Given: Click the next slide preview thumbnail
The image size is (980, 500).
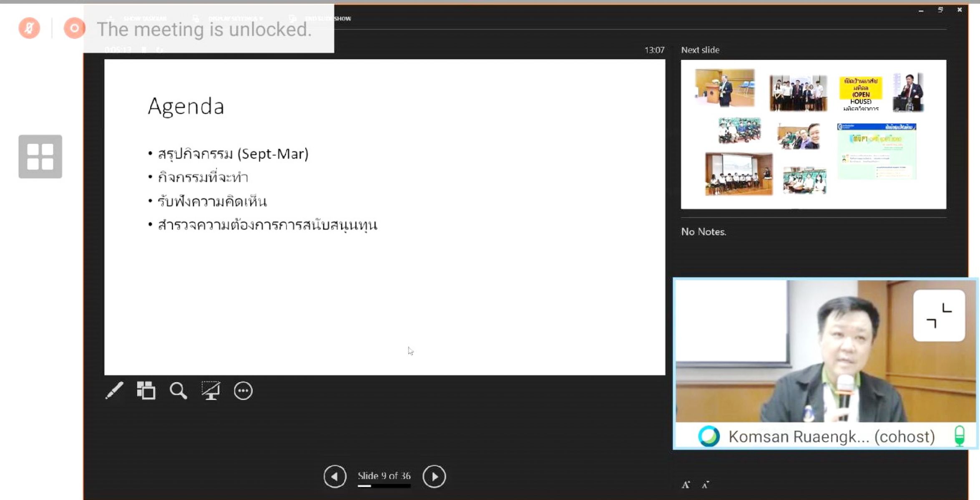Looking at the screenshot, I should [814, 134].
